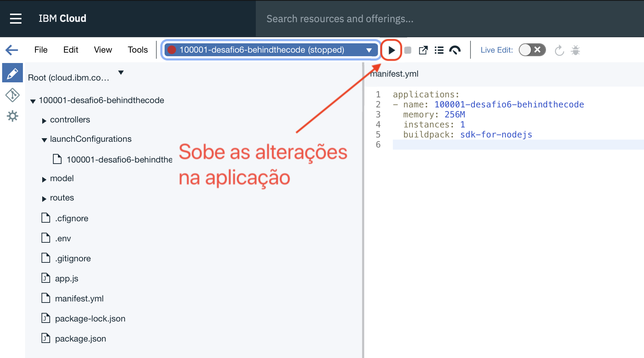Click the Root (cloud.ibm.co… breadcrumb
This screenshot has height=358, width=644.
coord(69,78)
